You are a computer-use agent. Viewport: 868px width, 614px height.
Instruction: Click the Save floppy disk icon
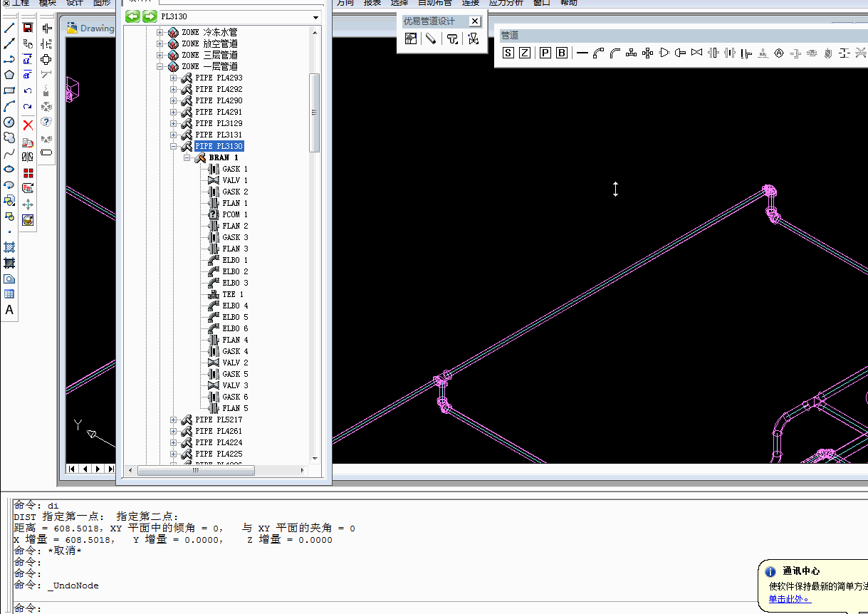[x=28, y=28]
